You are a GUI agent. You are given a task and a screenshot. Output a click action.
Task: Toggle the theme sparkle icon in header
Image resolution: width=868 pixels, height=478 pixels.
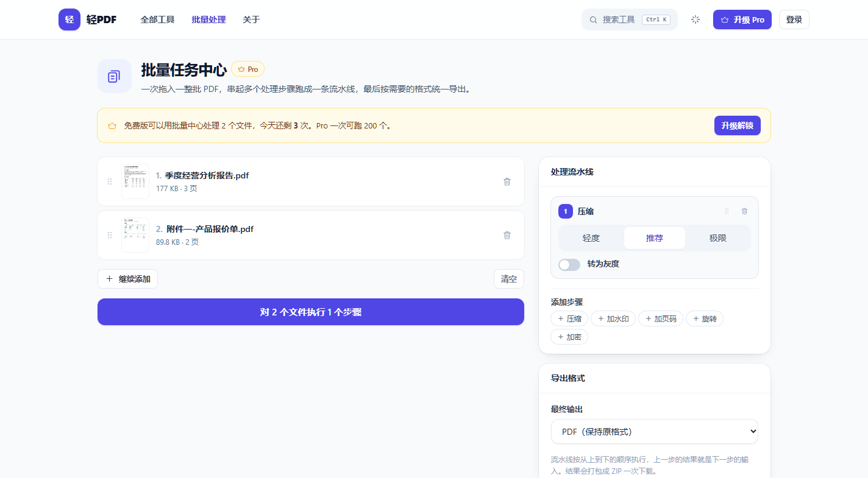coord(695,19)
